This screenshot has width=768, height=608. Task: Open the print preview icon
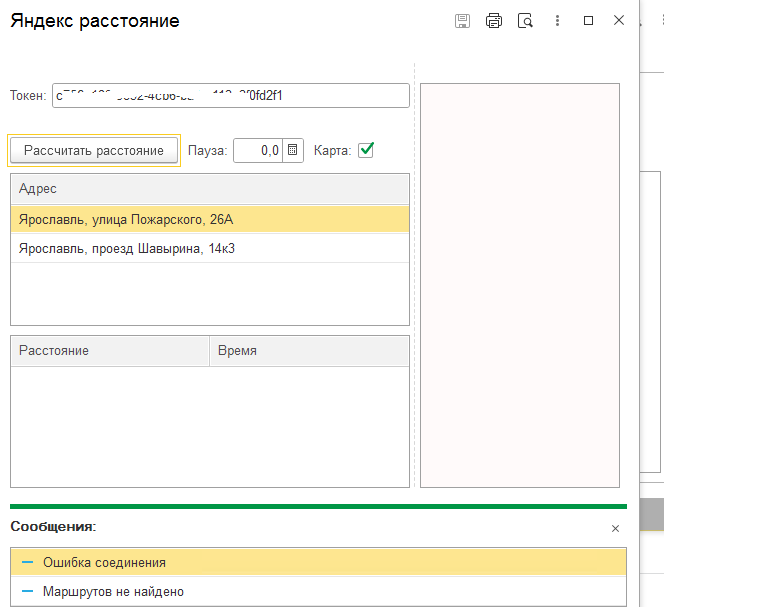[x=525, y=21]
